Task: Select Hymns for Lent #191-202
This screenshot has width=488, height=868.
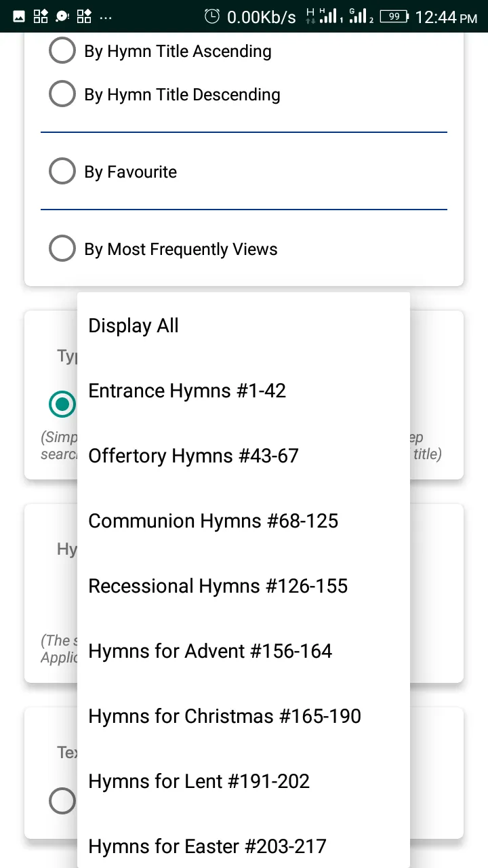Action: pyautogui.click(x=243, y=781)
